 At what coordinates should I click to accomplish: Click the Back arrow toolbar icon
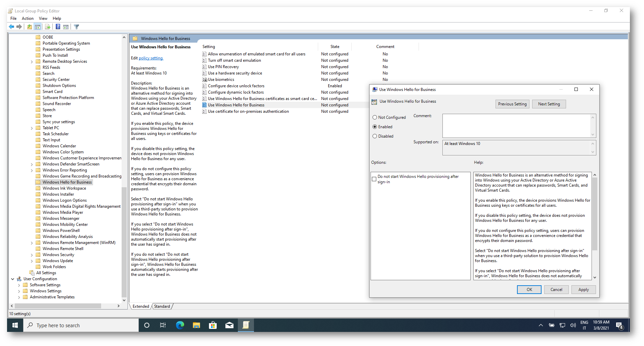(12, 27)
